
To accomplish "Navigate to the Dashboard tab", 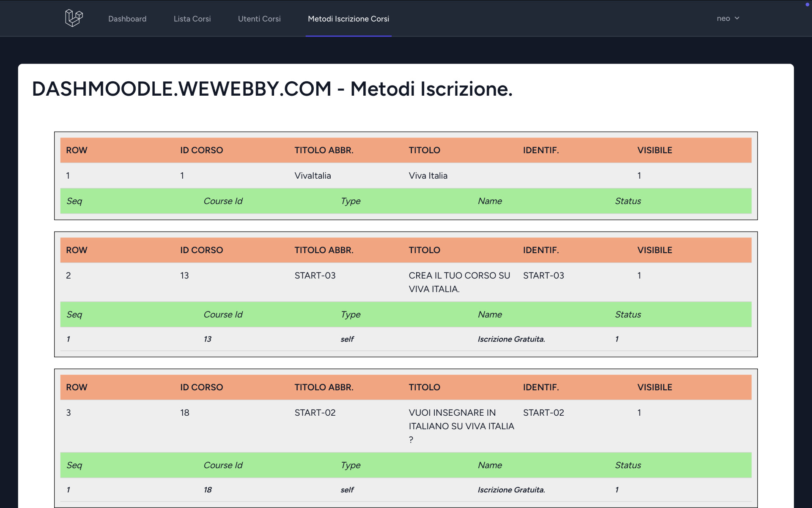I will click(127, 19).
